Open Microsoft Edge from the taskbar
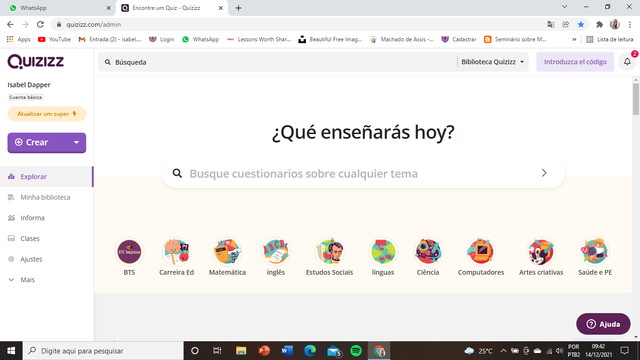Screen dimensions: 640x360 [310, 351]
